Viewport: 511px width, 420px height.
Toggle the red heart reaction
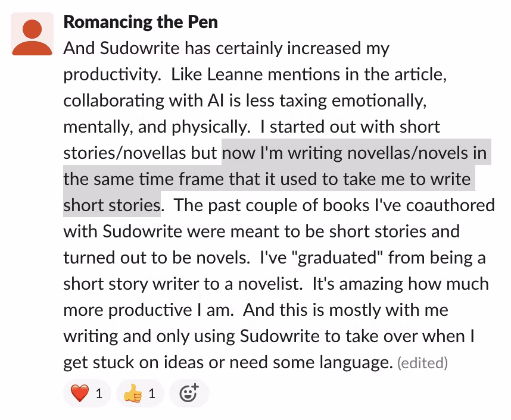tap(86, 393)
